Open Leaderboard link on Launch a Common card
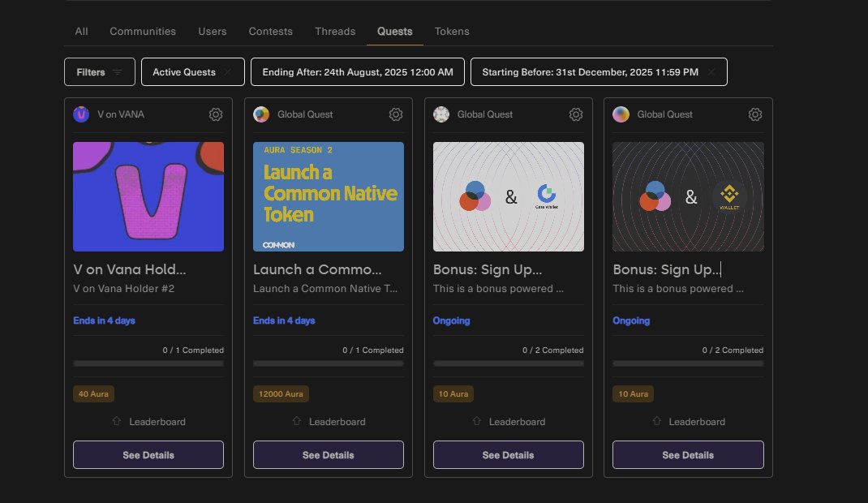 click(x=337, y=422)
